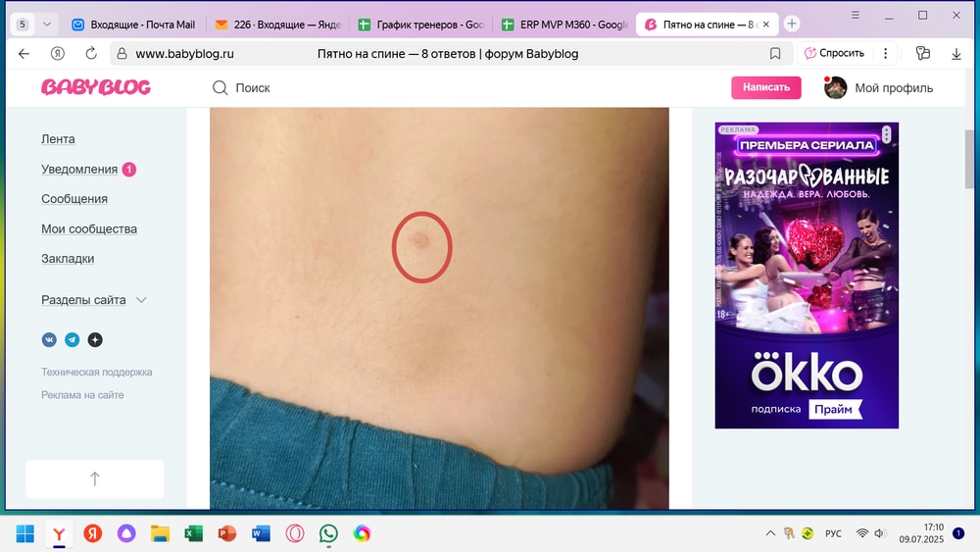Click the Написать button
This screenshot has height=552, width=980.
tap(765, 87)
